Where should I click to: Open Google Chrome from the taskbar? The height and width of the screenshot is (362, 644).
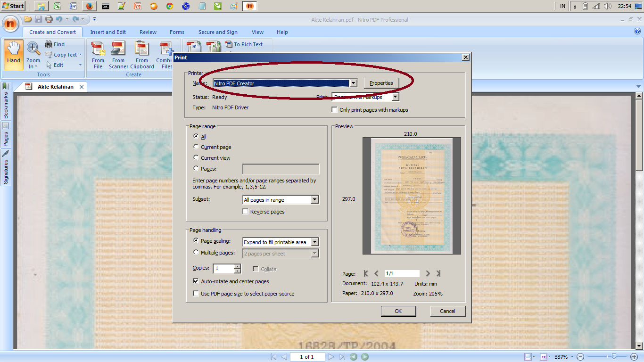[170, 6]
